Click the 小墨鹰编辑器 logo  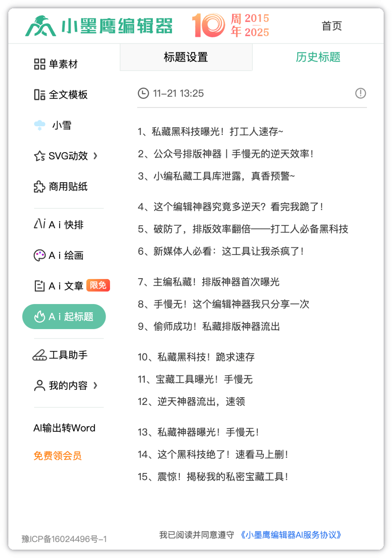coord(99,26)
